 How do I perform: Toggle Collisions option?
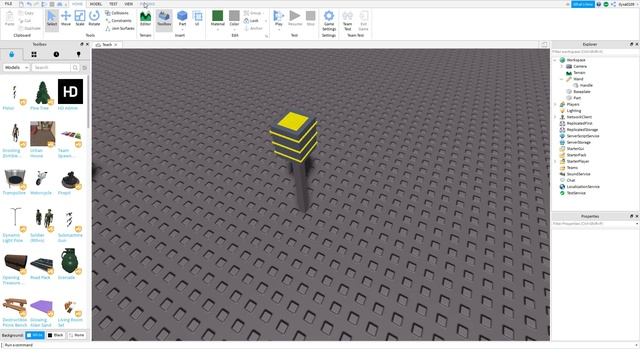[x=117, y=13]
